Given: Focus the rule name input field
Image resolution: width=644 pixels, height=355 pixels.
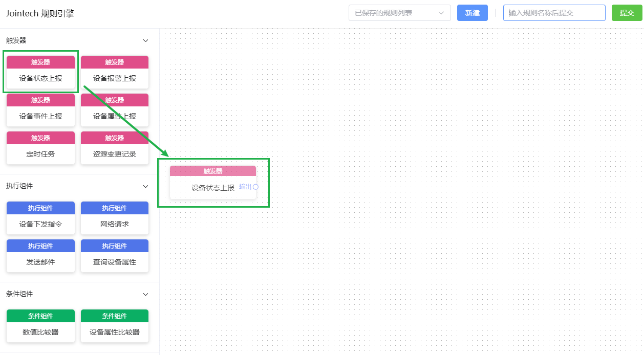Looking at the screenshot, I should 554,13.
